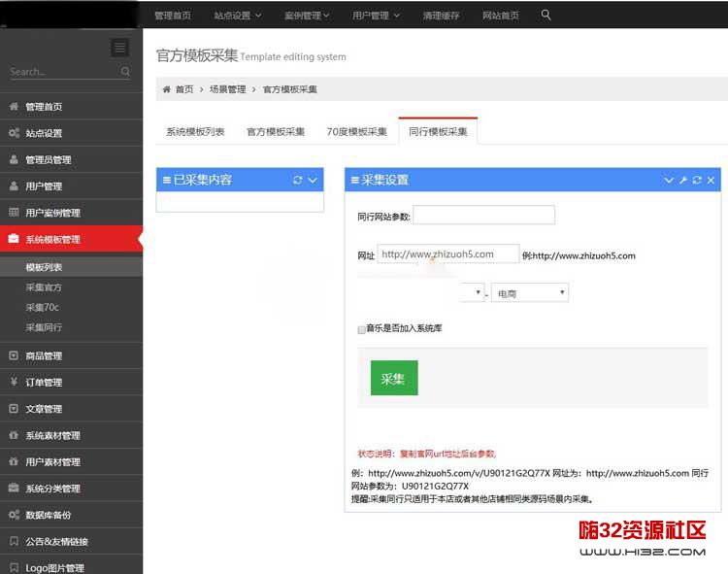Collapse the 采集设置 panel chevron
The width and height of the screenshot is (728, 574).
668,180
